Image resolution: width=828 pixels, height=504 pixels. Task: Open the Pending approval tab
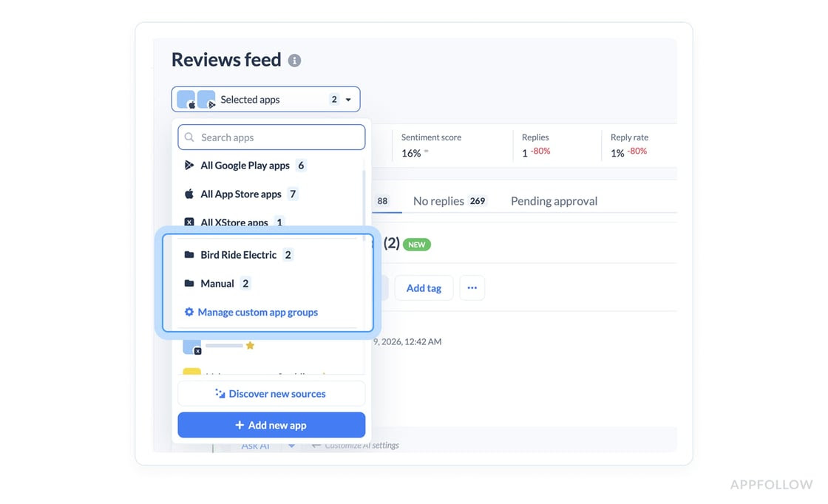click(554, 201)
